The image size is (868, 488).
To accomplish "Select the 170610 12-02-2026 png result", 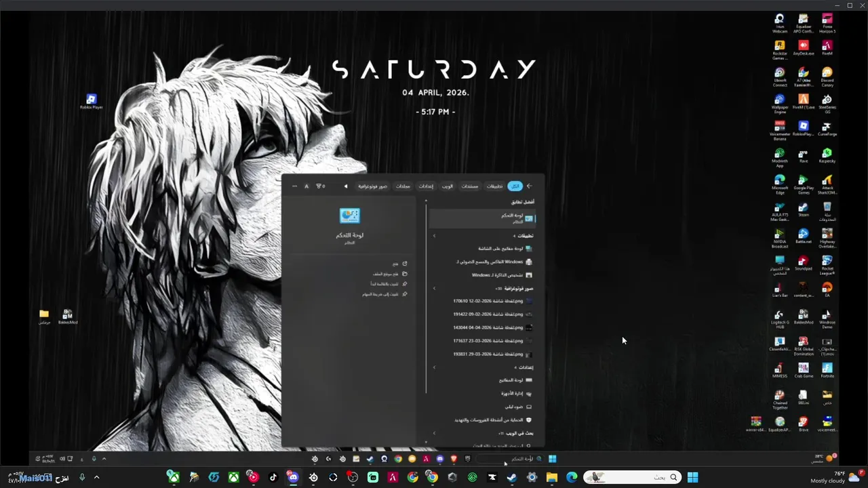I will pos(482,301).
